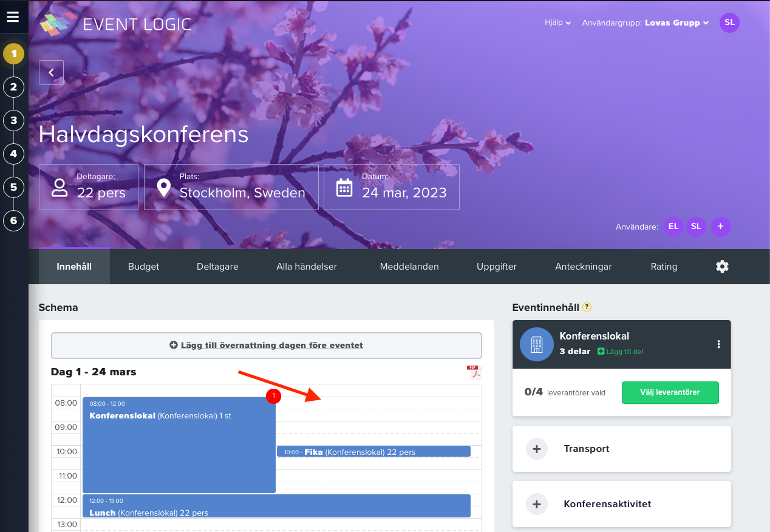Viewport: 770px width, 532px height.
Task: Expand the Hjälp dropdown
Action: (557, 23)
